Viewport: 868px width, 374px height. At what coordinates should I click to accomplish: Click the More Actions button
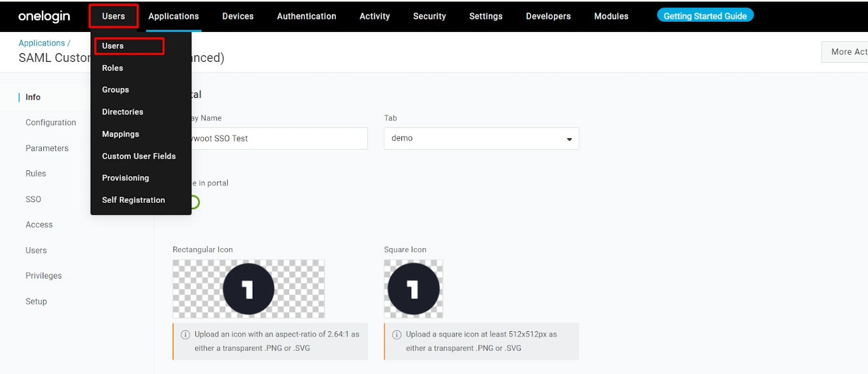845,52
